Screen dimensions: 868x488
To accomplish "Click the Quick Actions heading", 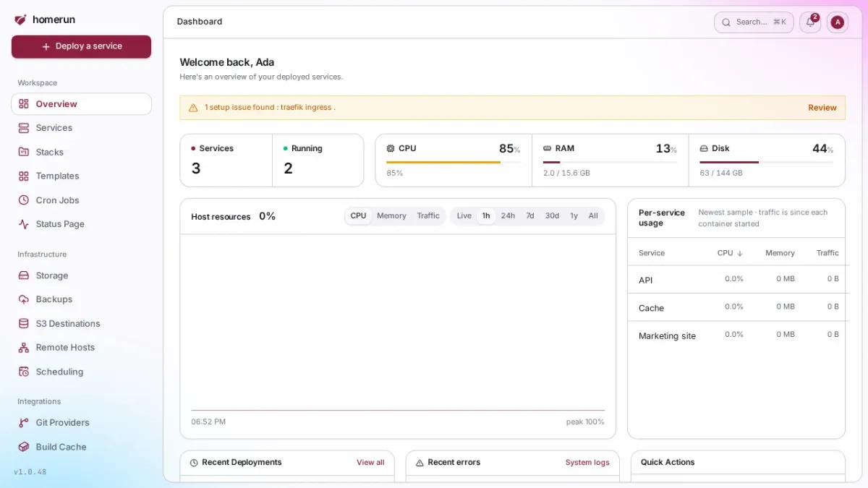I will (x=668, y=463).
